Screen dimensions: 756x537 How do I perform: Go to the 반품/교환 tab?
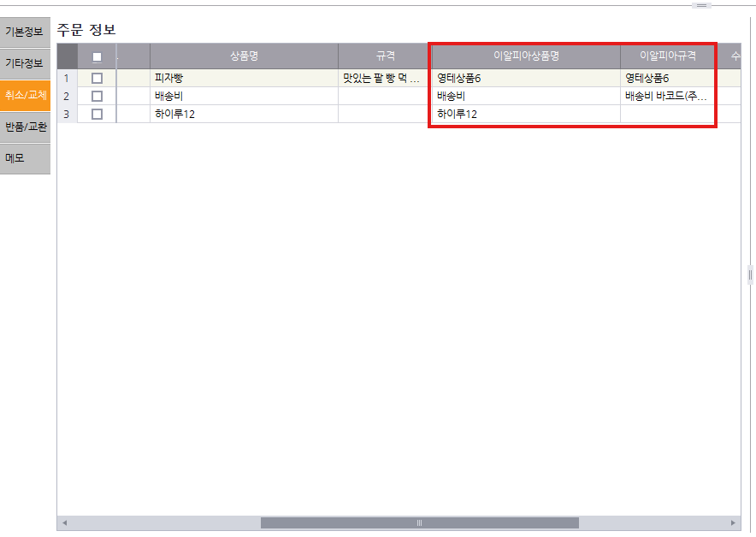coord(25,127)
